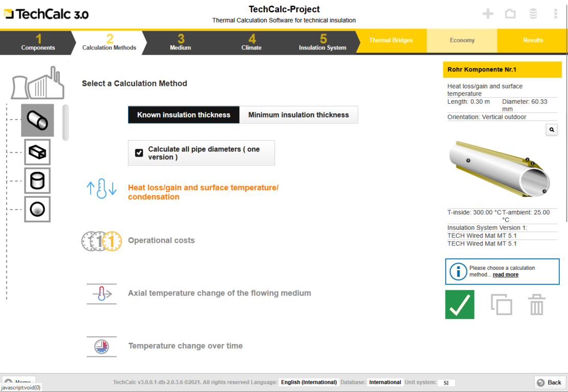Select the sphere component icon
Viewport: 568px width, 392px height.
click(37, 209)
